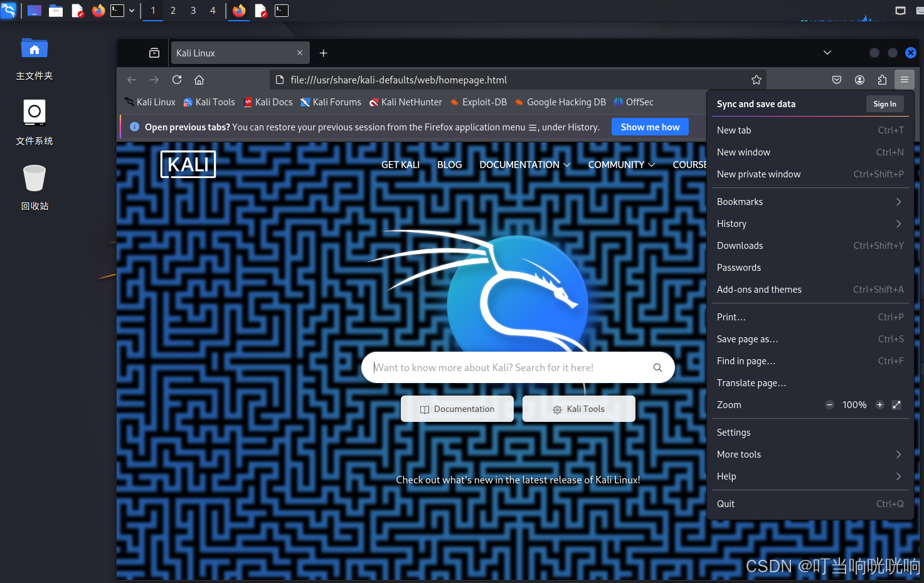Select New window from the menu
Screen dimensions: 924x583
[x=810, y=152]
